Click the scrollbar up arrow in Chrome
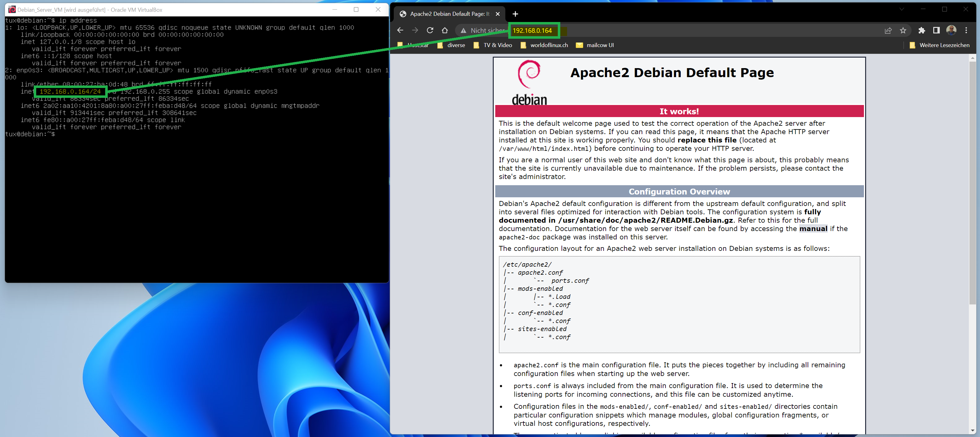 coord(972,58)
